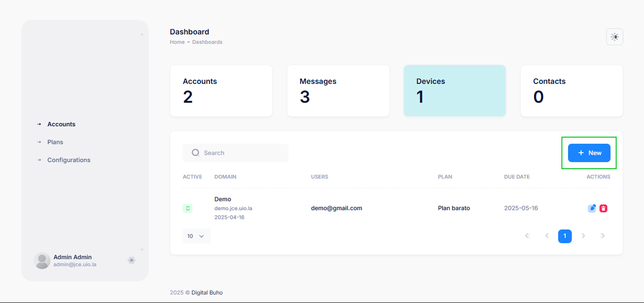Open the gear settings icon beside Admin
Image resolution: width=644 pixels, height=303 pixels.
[x=132, y=260]
